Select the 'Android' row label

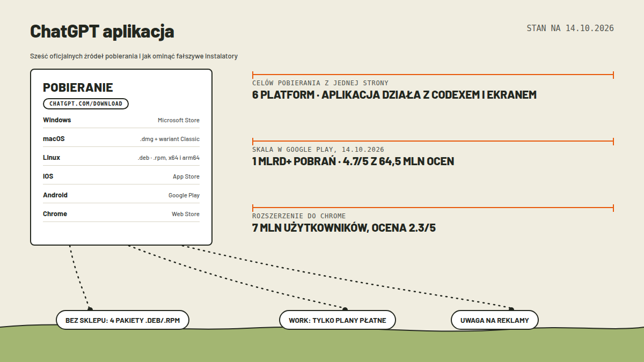[55, 195]
